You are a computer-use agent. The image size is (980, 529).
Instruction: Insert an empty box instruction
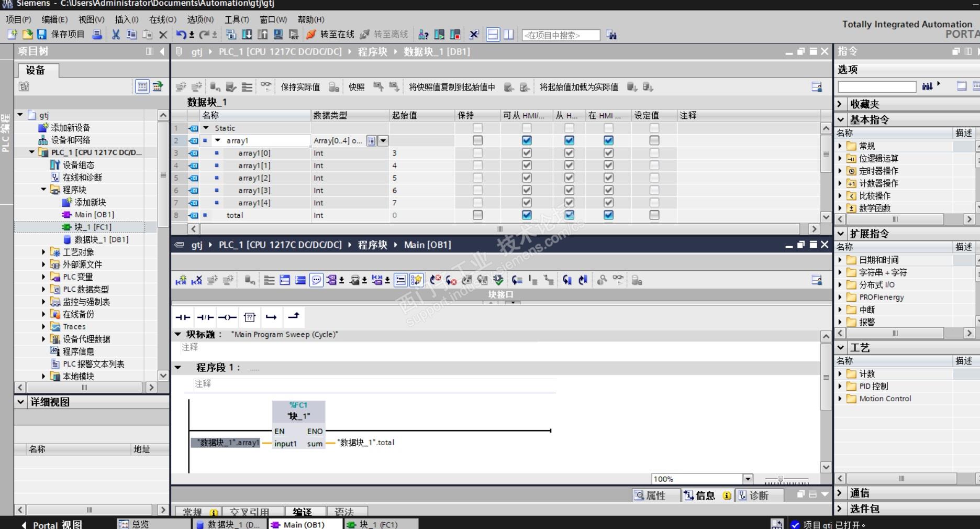(x=249, y=317)
